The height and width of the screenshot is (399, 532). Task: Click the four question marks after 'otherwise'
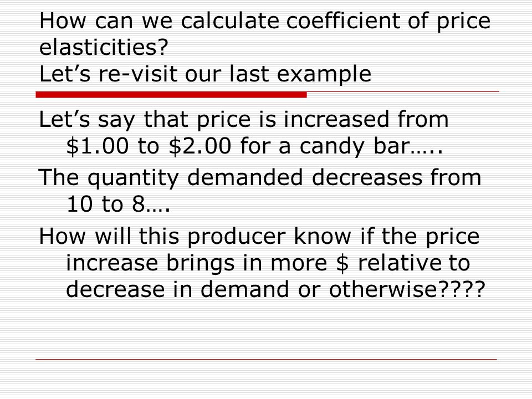[462, 289]
